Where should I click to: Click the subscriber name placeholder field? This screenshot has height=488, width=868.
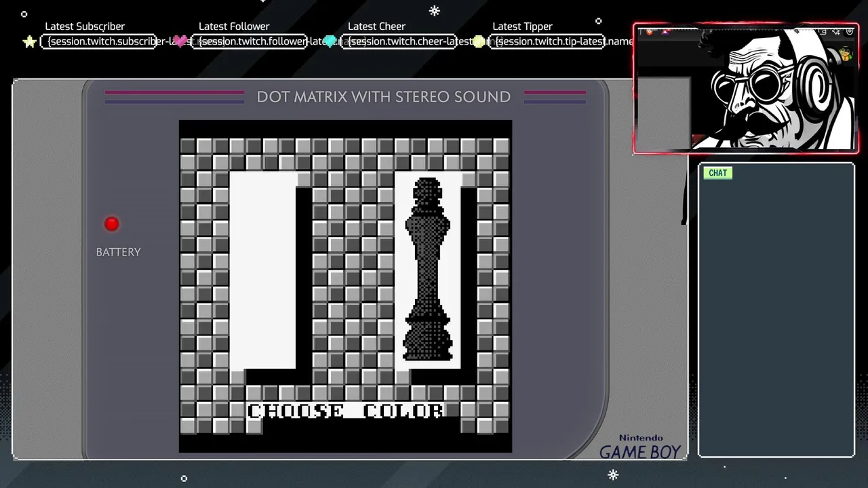(x=99, y=41)
